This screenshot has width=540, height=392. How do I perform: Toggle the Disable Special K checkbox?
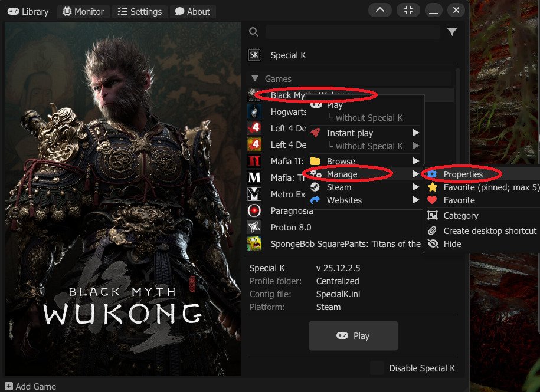(x=377, y=368)
